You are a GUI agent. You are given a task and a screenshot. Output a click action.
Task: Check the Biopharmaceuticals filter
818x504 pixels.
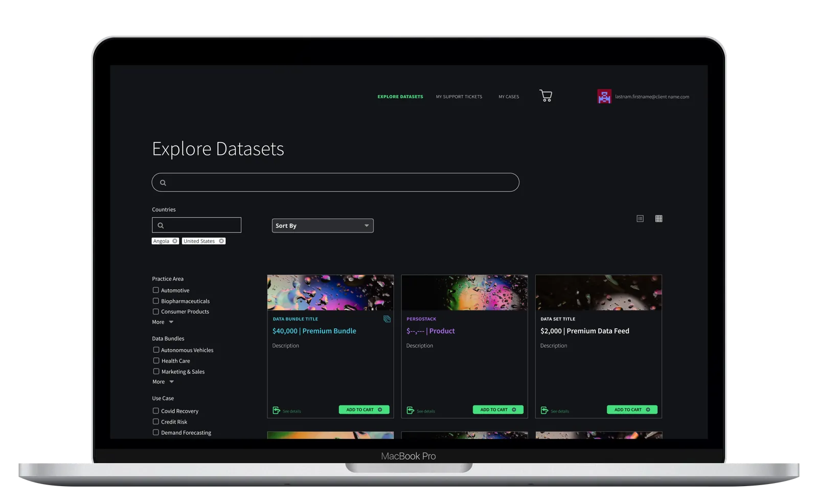point(156,301)
